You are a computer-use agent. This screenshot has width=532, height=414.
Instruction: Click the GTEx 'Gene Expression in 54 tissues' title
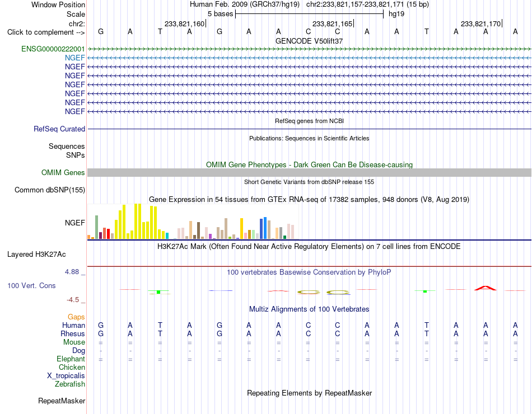pyautogui.click(x=309, y=199)
